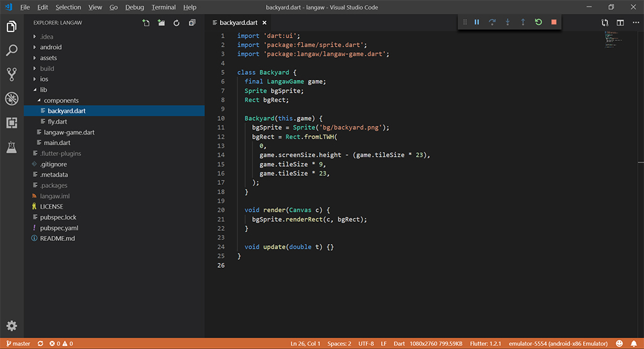
Task: Pause the debug session
Action: tap(477, 22)
